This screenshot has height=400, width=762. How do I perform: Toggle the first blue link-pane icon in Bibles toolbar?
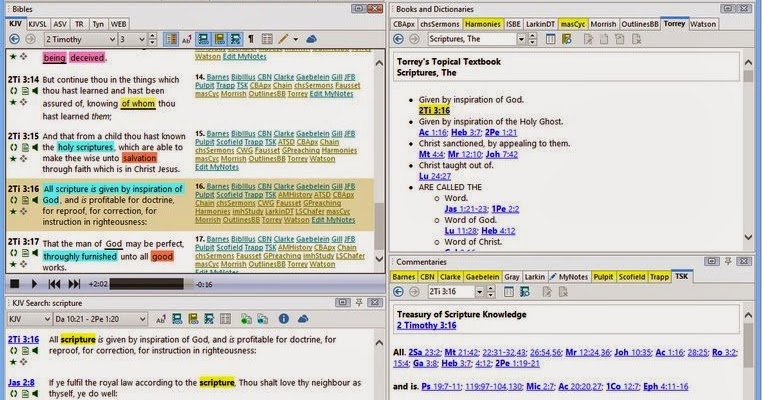point(203,39)
